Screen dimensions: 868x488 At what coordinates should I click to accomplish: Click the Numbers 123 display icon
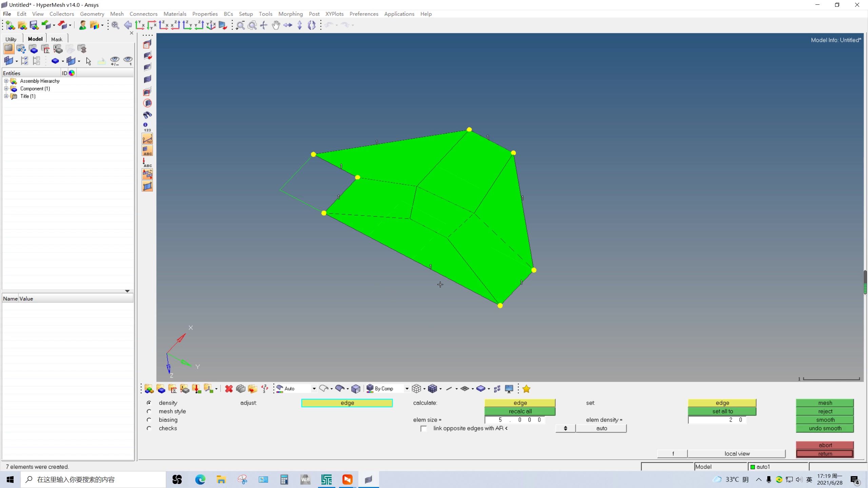[x=147, y=127]
